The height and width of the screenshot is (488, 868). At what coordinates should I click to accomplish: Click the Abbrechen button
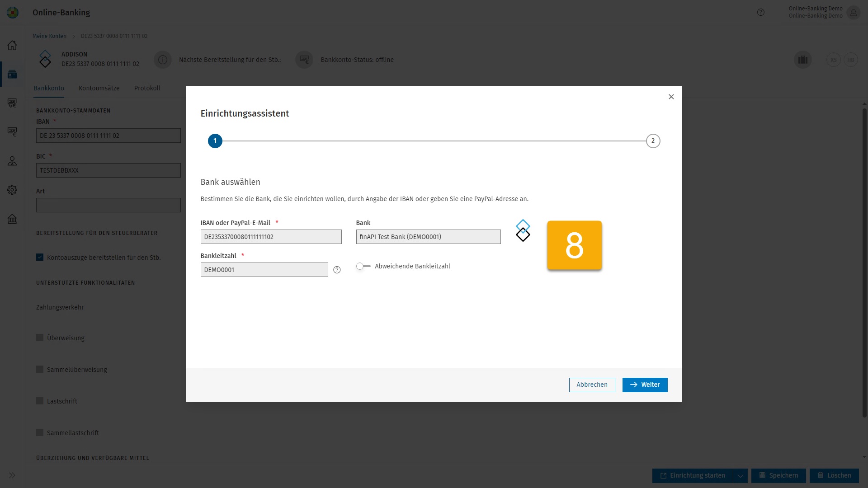(592, 385)
